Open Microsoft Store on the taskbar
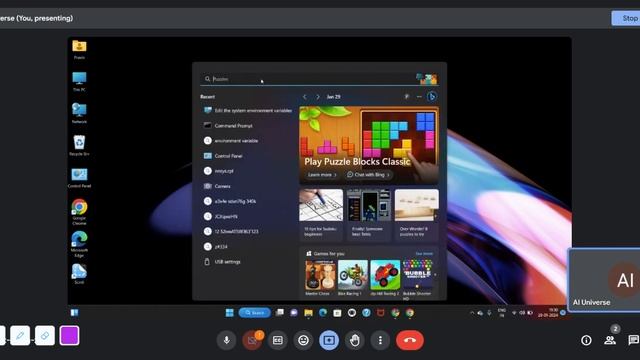 (337, 313)
